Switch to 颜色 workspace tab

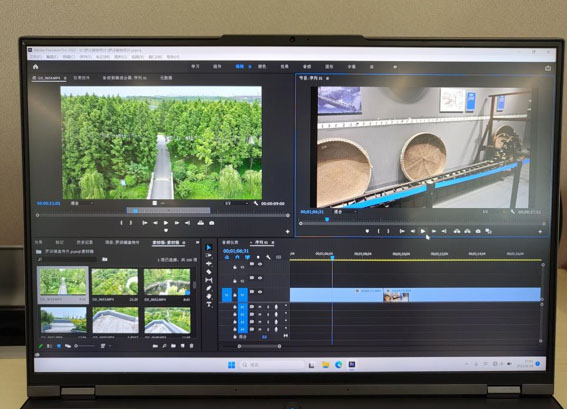(x=262, y=67)
